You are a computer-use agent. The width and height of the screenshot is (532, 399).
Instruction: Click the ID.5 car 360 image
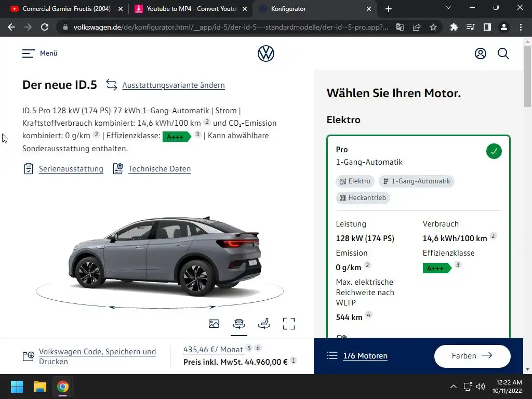pos(165,256)
